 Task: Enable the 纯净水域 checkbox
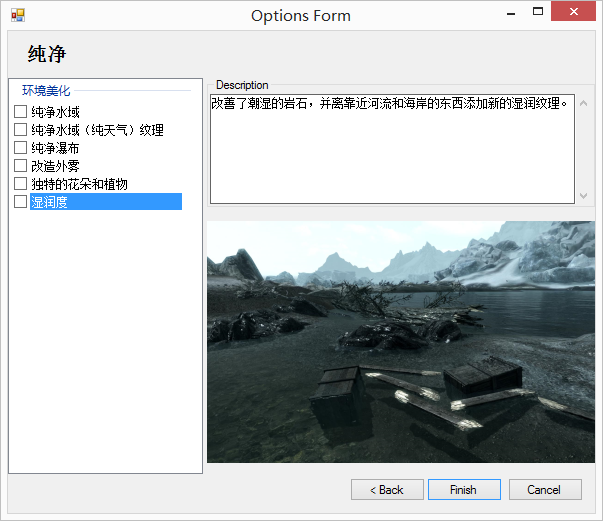coord(20,112)
